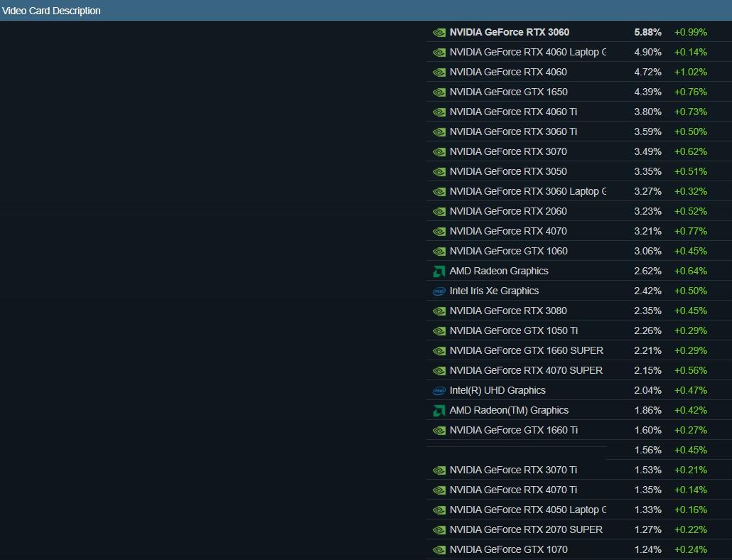Screen dimensions: 732x560
Task: Click the 1.24% share value
Action: (647, 549)
